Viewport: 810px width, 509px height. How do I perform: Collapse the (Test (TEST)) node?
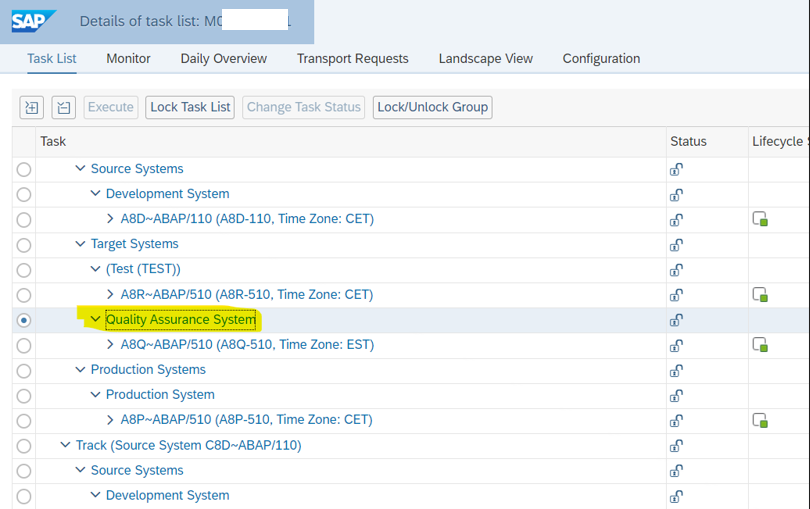(x=95, y=269)
